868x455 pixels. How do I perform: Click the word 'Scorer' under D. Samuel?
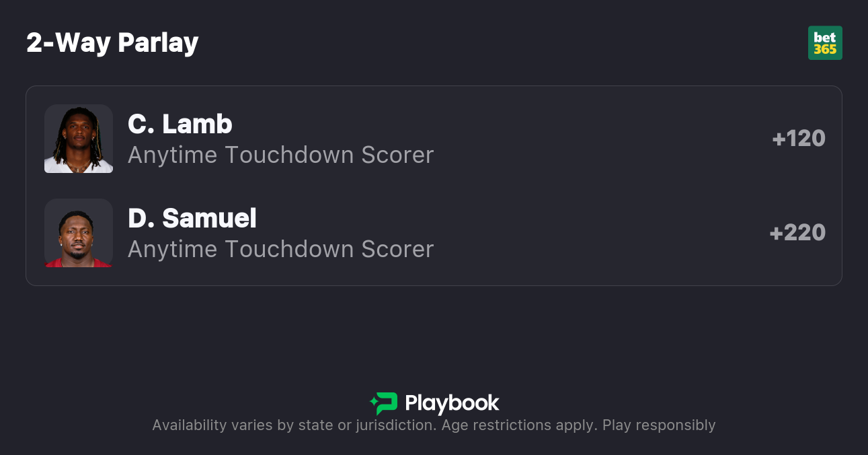[x=397, y=249]
